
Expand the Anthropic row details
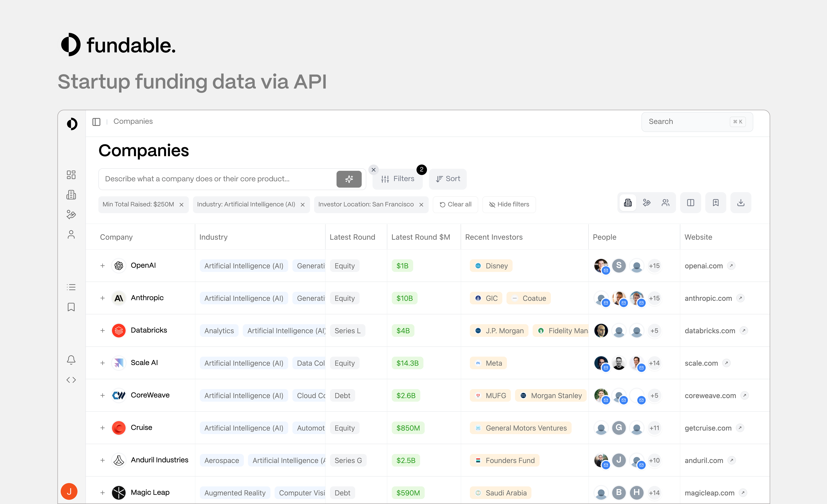[102, 298]
